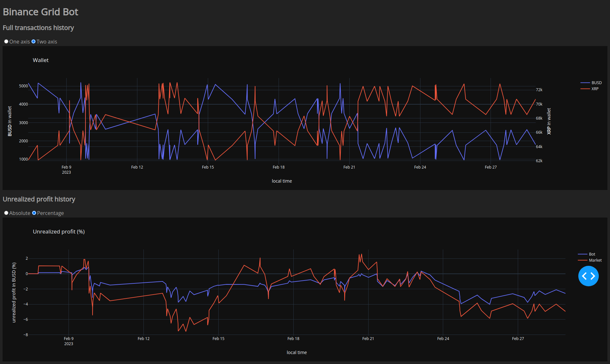Hide the XRP trace via legend
Viewport: 610px width, 364px height.
point(595,89)
